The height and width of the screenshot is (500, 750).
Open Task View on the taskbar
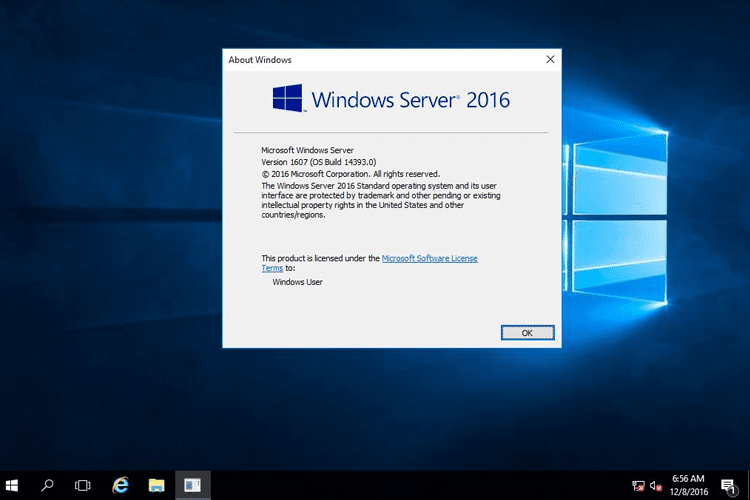tap(82, 486)
